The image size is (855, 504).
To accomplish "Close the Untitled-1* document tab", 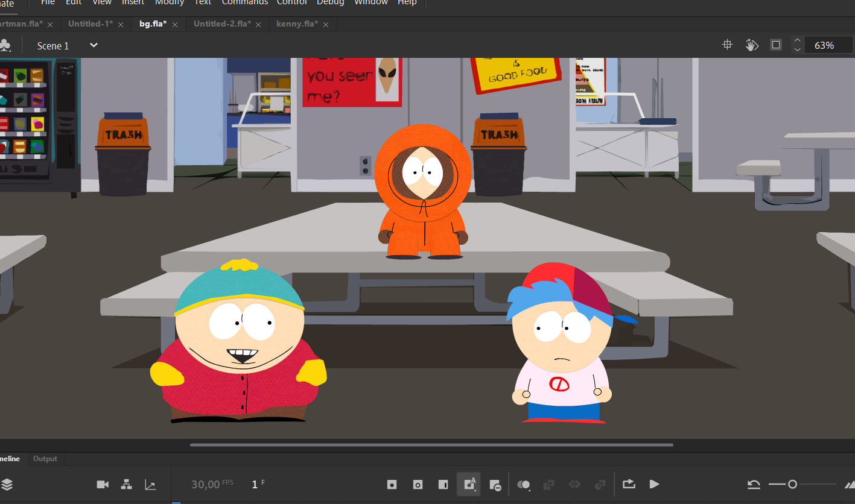I will (122, 25).
